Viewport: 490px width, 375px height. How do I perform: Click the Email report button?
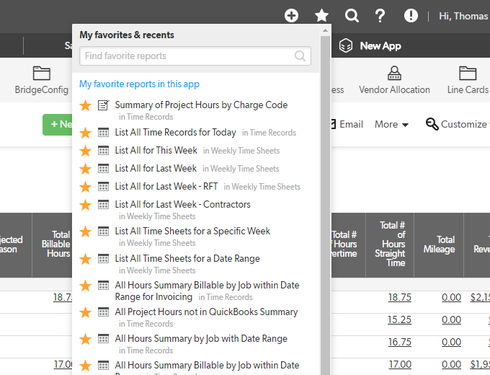pos(347,124)
